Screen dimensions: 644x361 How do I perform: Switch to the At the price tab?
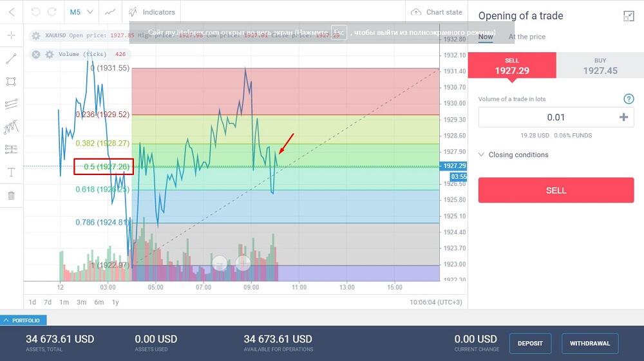[x=527, y=37]
